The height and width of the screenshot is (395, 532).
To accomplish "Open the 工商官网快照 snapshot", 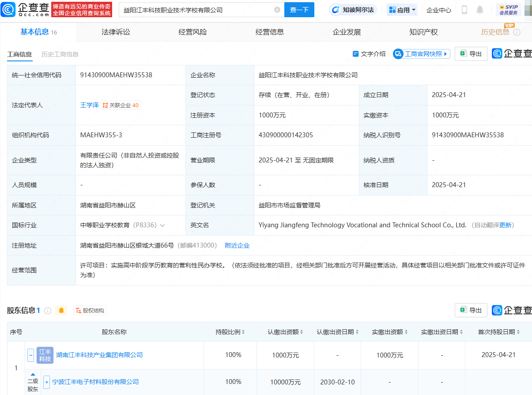I will pos(422,54).
